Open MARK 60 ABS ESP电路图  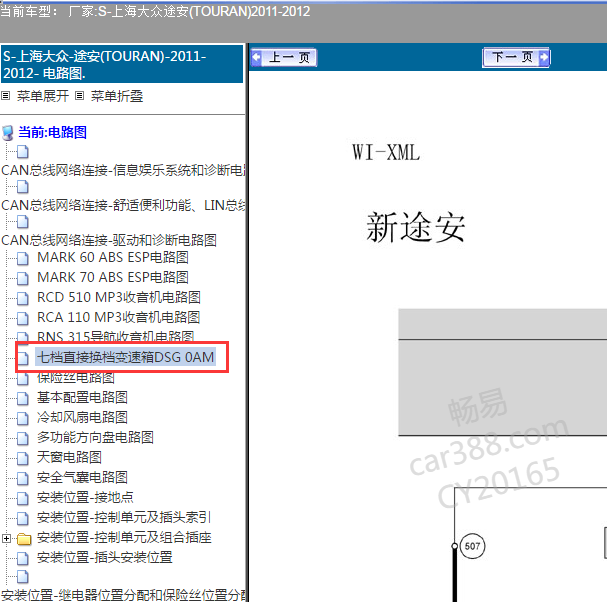[113, 257]
